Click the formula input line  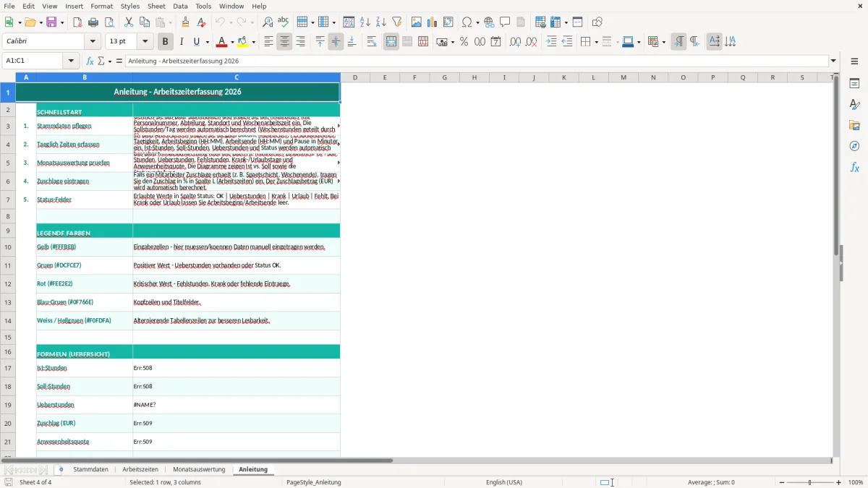pos(476,61)
